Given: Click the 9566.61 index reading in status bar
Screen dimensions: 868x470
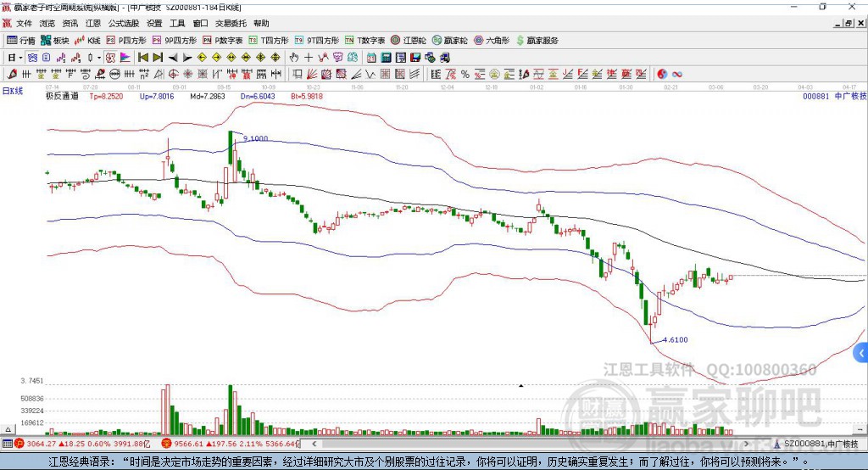Looking at the screenshot, I should [189, 444].
